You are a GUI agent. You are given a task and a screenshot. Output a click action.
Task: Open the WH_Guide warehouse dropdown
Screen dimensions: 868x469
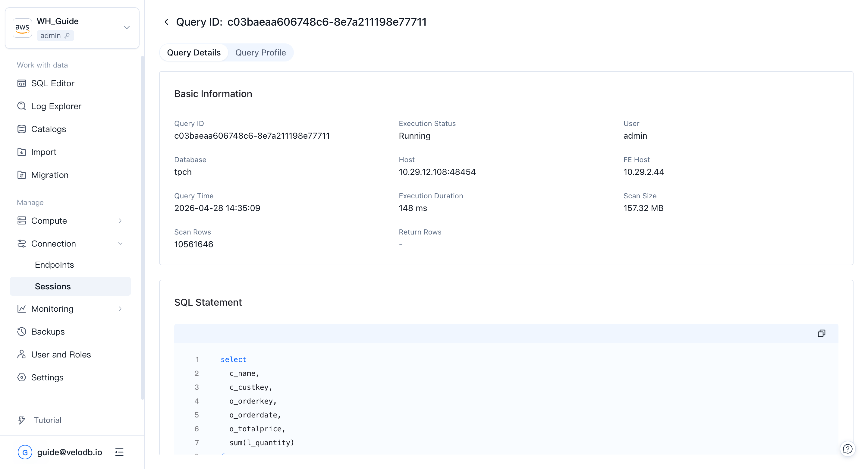coord(127,28)
